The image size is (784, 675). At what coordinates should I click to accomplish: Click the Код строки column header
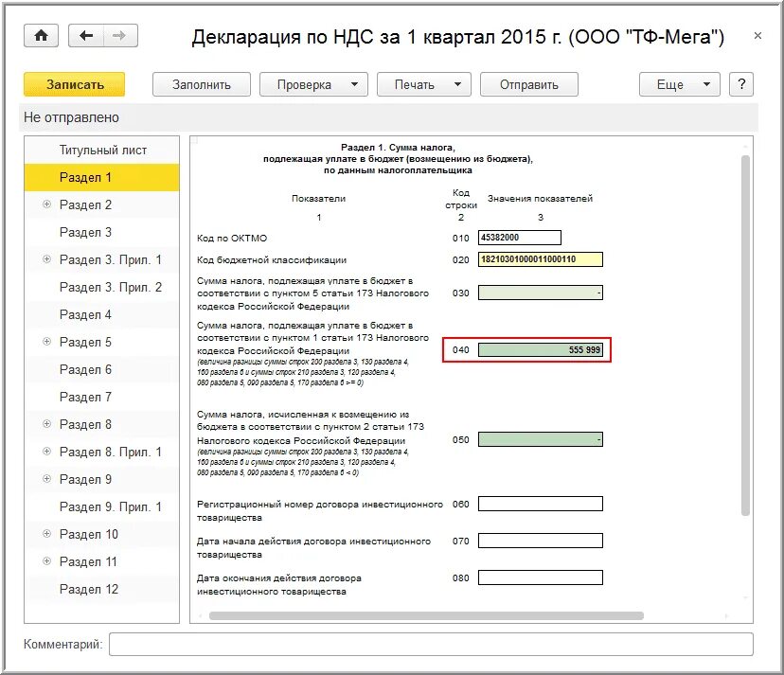(x=461, y=199)
